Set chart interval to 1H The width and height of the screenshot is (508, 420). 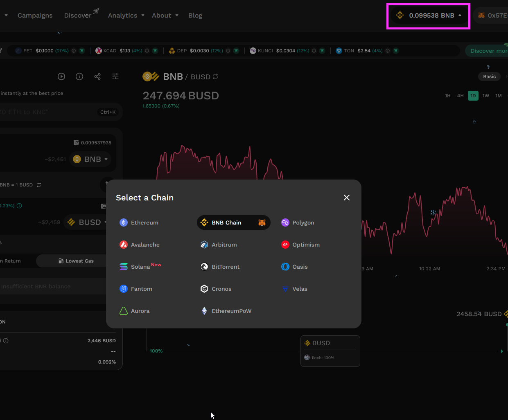tap(448, 96)
